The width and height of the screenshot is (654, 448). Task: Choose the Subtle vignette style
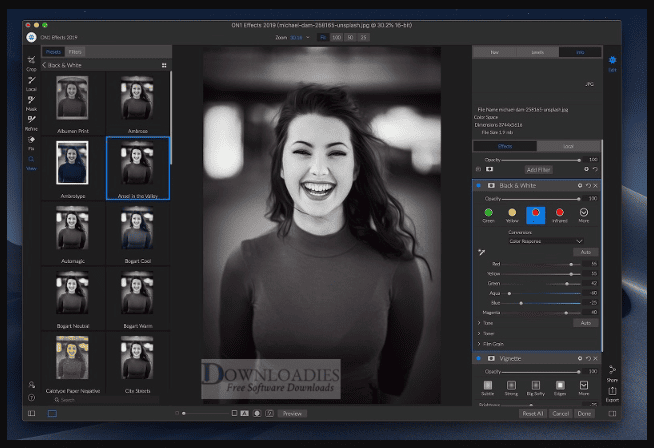(488, 388)
